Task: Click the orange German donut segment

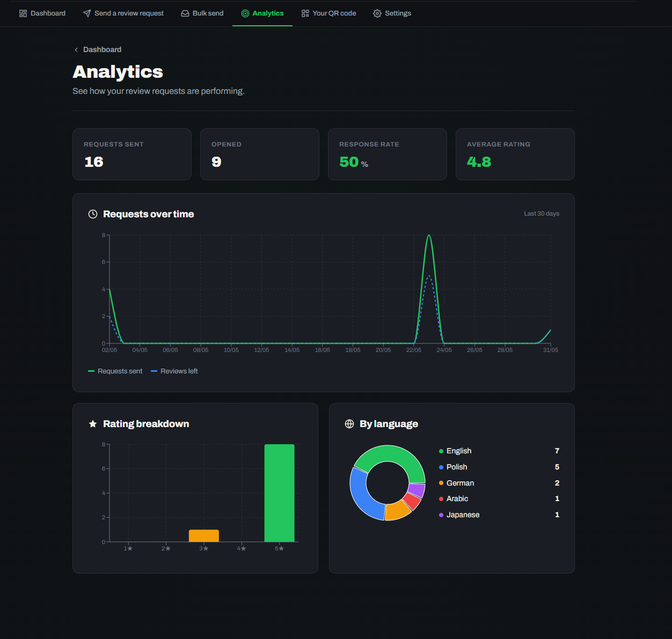Action: pos(398,511)
